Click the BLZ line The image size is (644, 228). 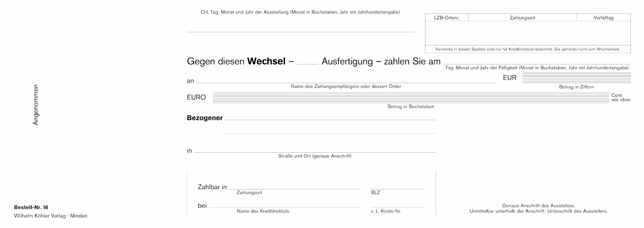[398, 189]
